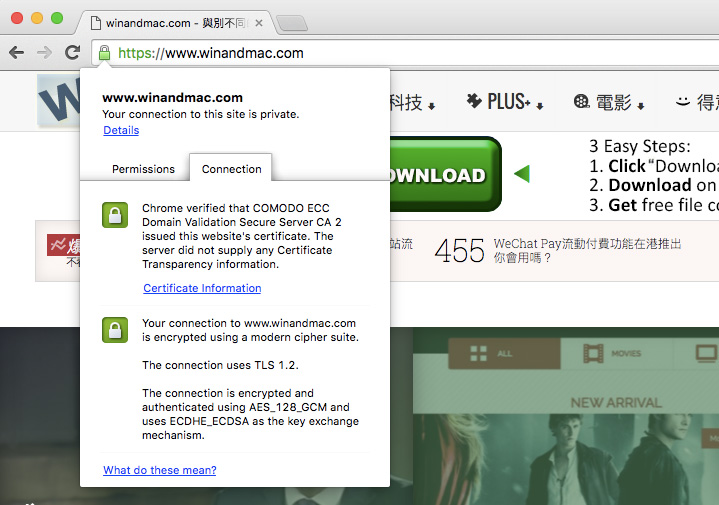Expand the 電影 dropdown menu
Image resolution: width=719 pixels, height=505 pixels.
click(608, 102)
